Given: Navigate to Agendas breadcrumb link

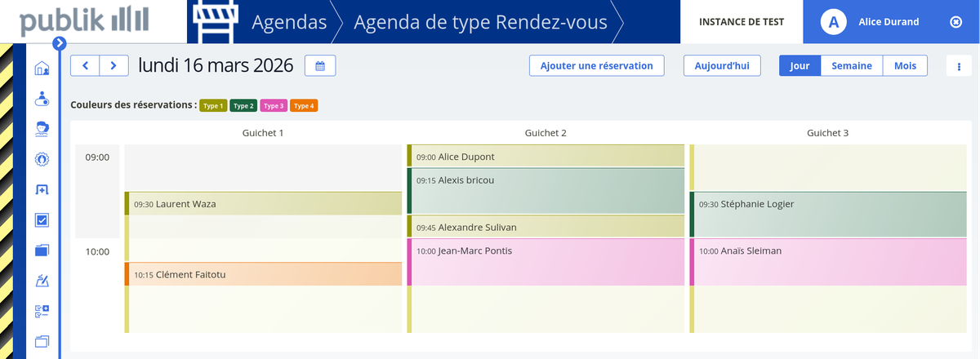Looking at the screenshot, I should coord(289,22).
